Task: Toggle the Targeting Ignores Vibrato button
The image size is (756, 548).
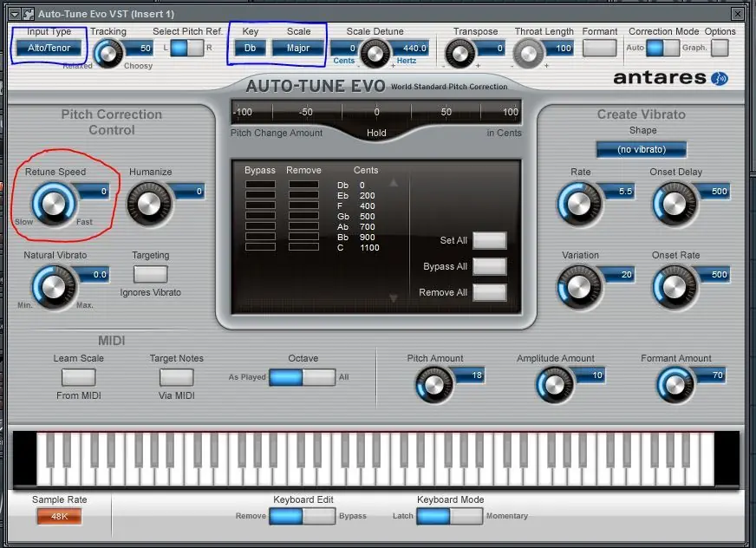Action: (x=151, y=275)
